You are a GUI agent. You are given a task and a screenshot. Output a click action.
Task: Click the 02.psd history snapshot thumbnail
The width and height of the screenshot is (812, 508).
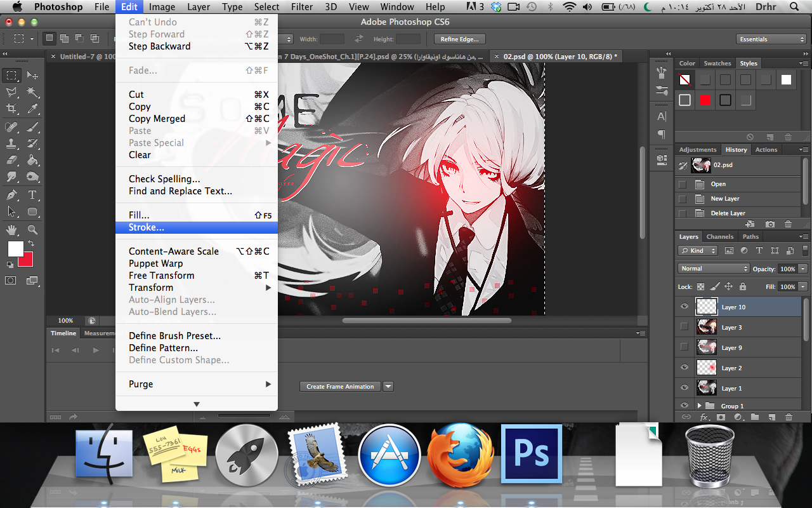pos(701,165)
